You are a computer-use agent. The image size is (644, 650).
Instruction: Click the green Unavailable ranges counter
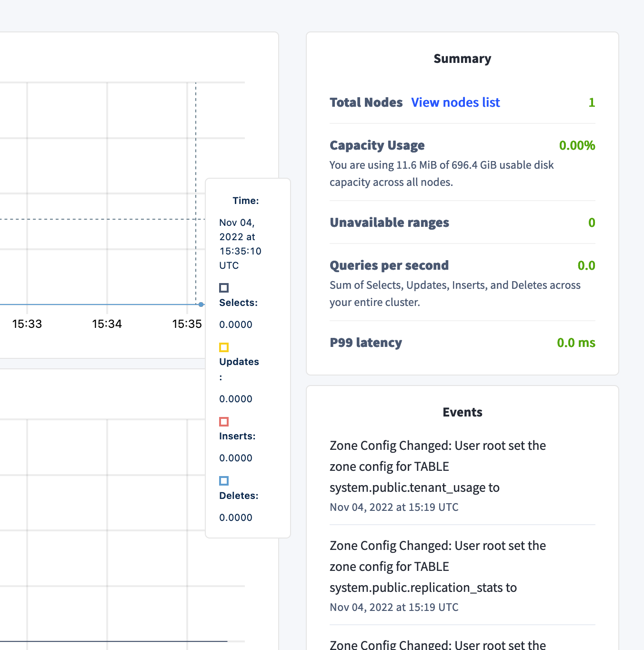click(592, 223)
